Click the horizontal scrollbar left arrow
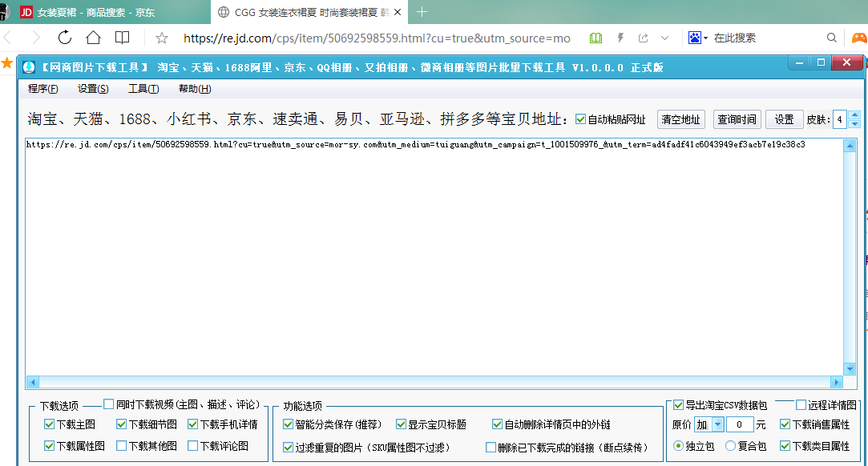Viewport: 868px width, 466px height. coord(33,382)
